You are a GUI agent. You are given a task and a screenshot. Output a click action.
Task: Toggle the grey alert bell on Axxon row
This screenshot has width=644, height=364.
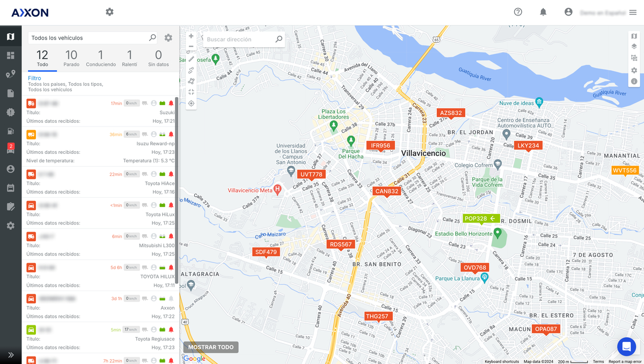pos(171,298)
